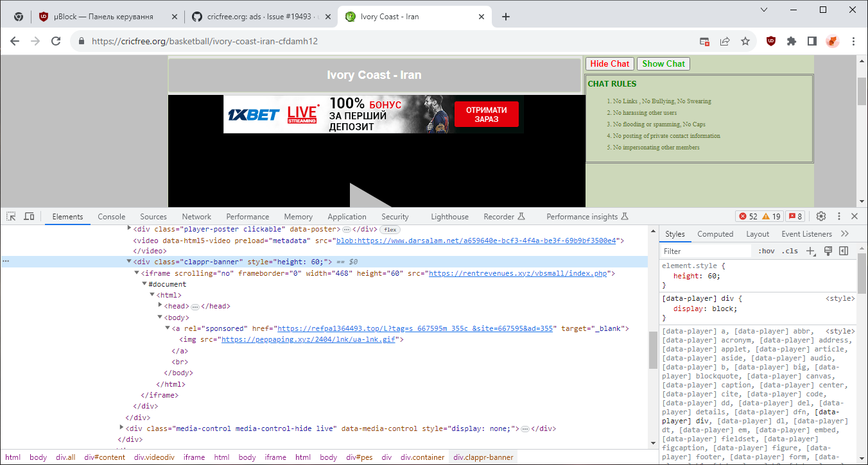The width and height of the screenshot is (868, 465).
Task: Toggle the .cls class editor
Action: pos(790,250)
